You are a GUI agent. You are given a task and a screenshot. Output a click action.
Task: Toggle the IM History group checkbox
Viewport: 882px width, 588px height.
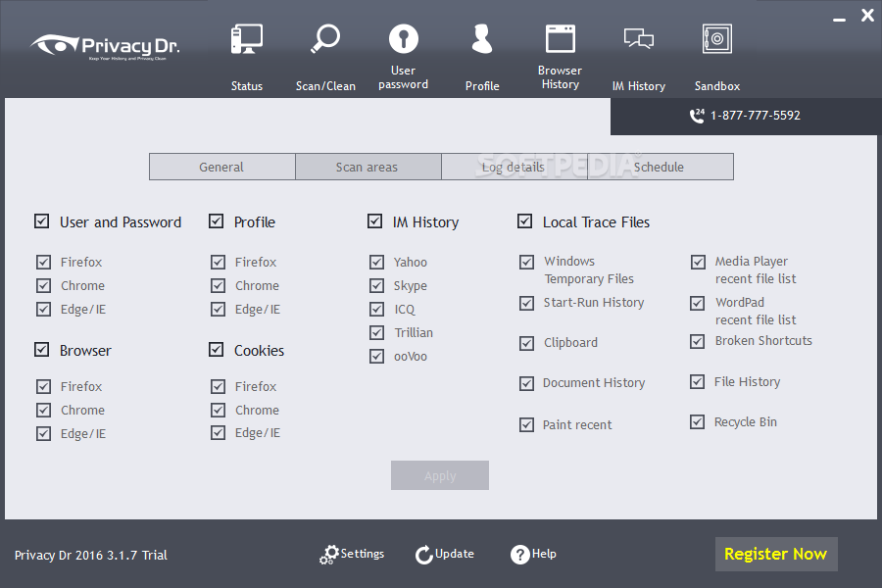coord(374,221)
